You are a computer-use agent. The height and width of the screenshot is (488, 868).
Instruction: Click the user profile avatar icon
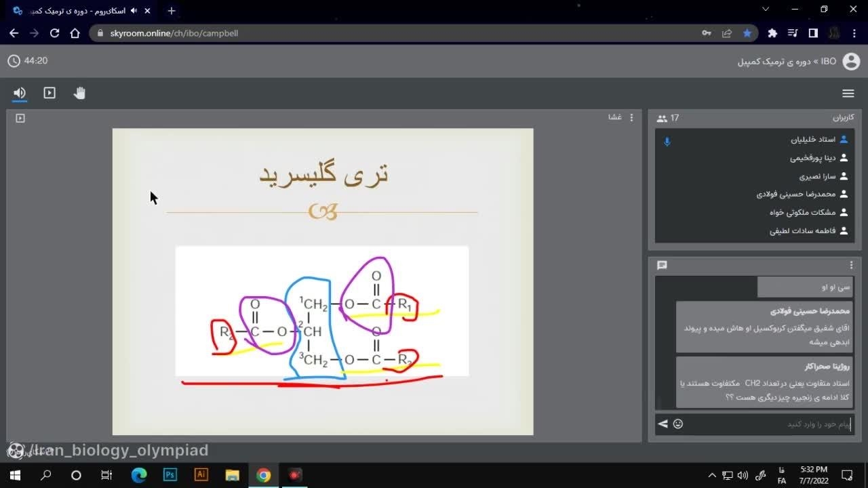click(x=851, y=62)
